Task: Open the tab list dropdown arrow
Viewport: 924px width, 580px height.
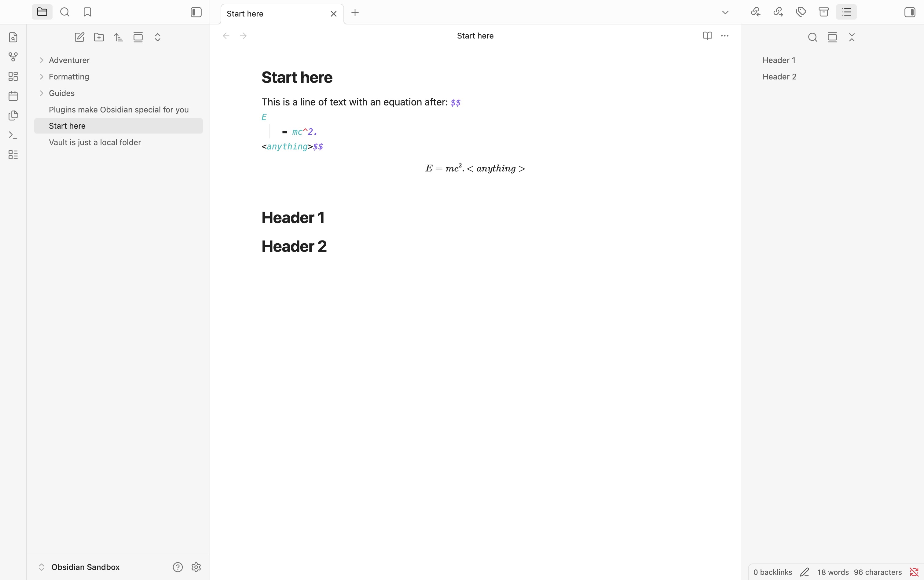Action: [x=725, y=13]
